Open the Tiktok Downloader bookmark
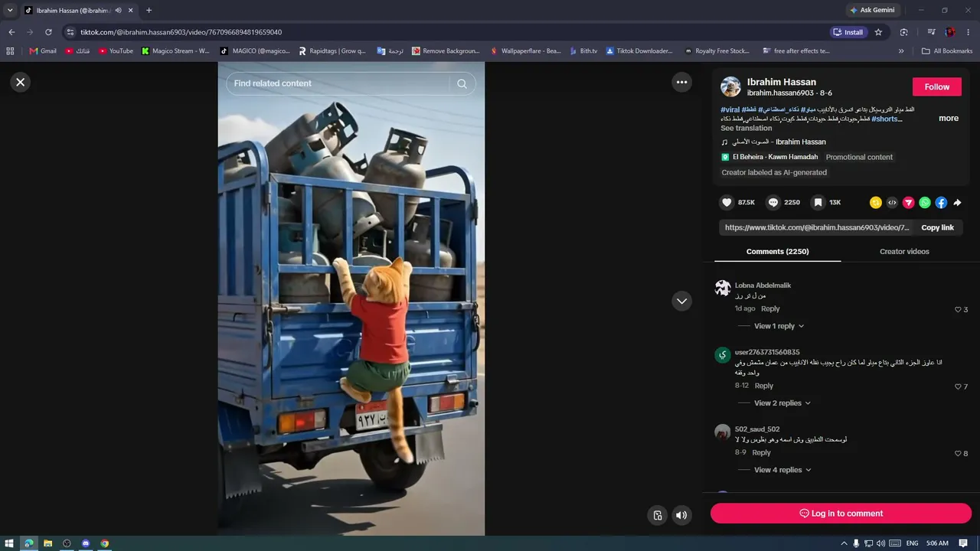This screenshot has width=980, height=551. [x=639, y=51]
